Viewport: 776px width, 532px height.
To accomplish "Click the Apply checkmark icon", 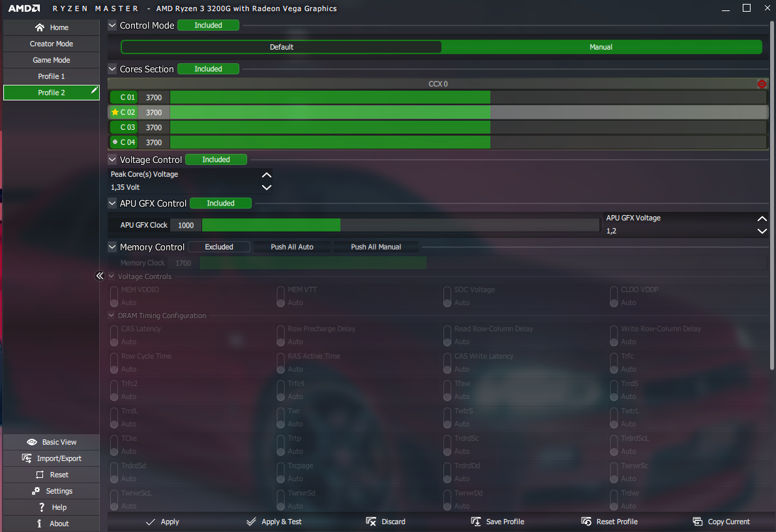I will tap(151, 522).
